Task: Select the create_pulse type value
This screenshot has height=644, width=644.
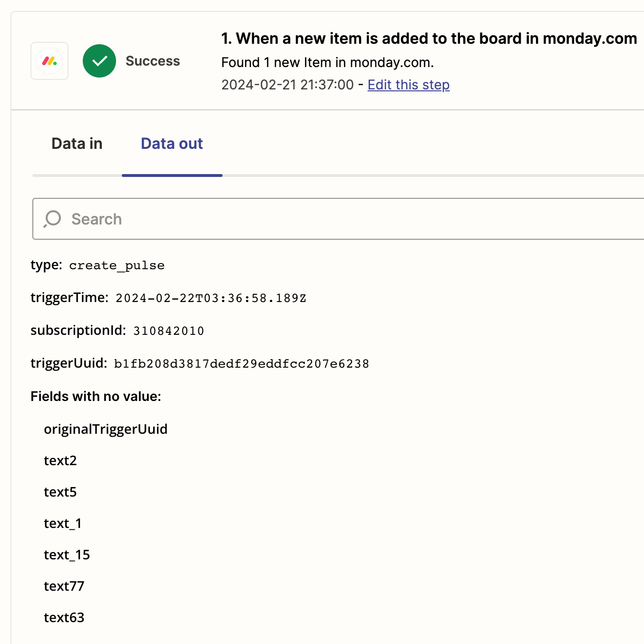Action: point(117,265)
